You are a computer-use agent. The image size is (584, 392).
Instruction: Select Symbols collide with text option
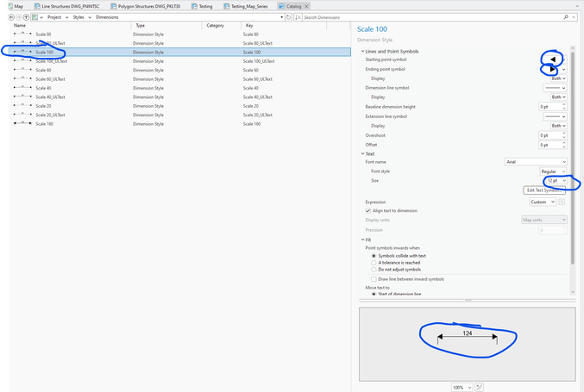point(374,256)
